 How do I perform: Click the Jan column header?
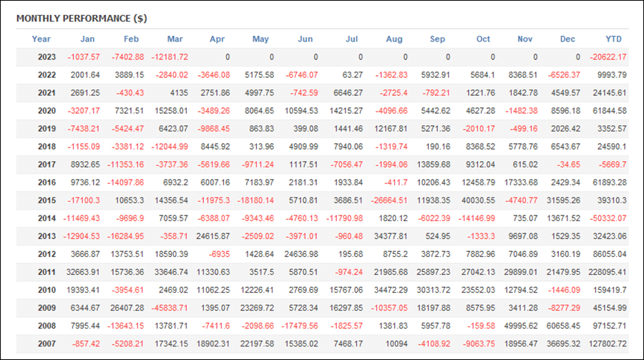[87, 39]
